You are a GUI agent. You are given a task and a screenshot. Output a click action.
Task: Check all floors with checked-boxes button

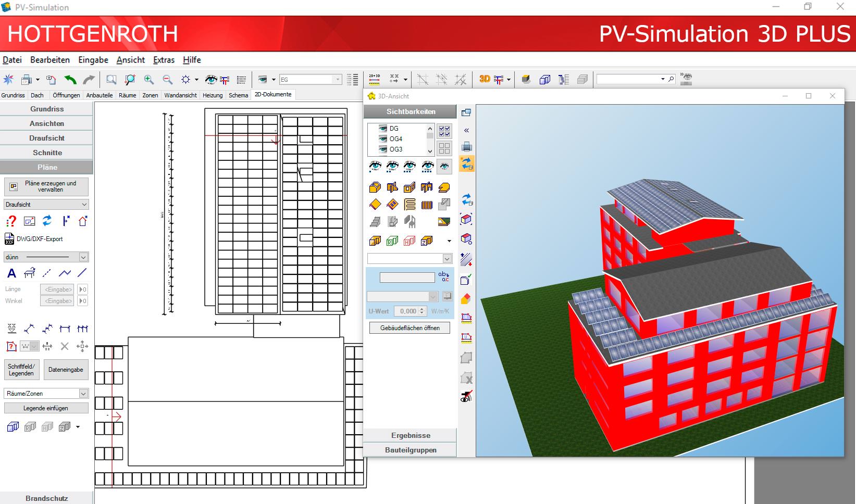click(x=444, y=131)
